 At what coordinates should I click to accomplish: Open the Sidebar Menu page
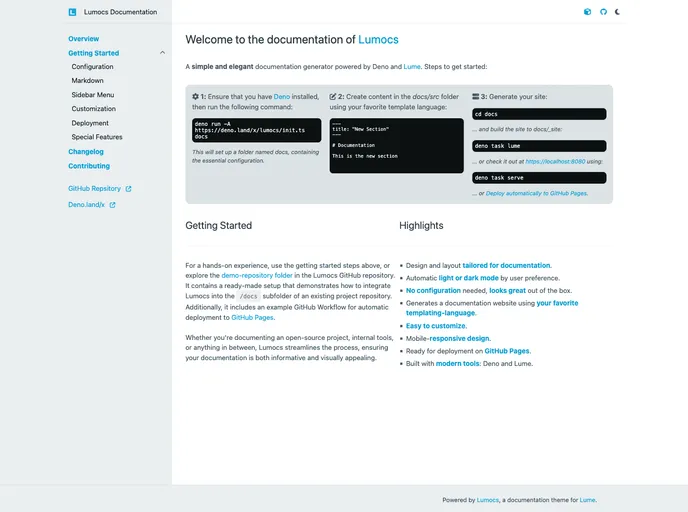coord(93,95)
